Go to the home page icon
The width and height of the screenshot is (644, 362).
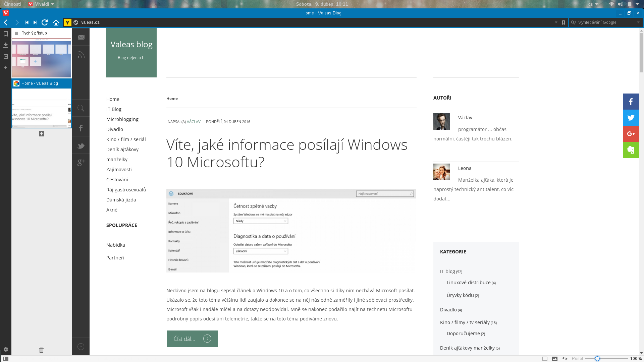pos(56,22)
